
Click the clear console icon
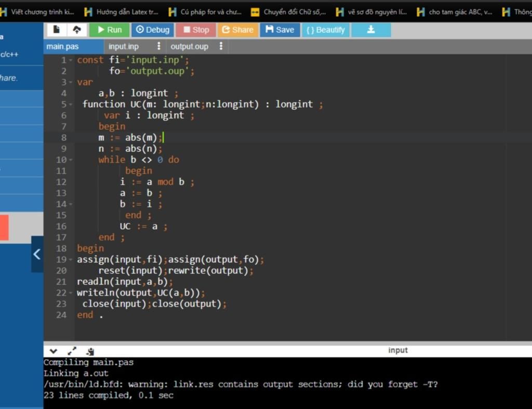click(x=90, y=351)
